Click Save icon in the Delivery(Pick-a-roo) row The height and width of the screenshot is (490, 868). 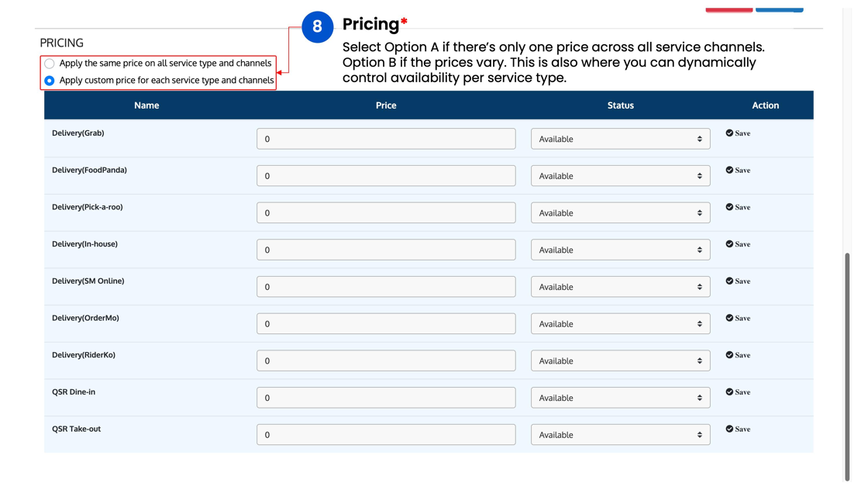tap(729, 207)
